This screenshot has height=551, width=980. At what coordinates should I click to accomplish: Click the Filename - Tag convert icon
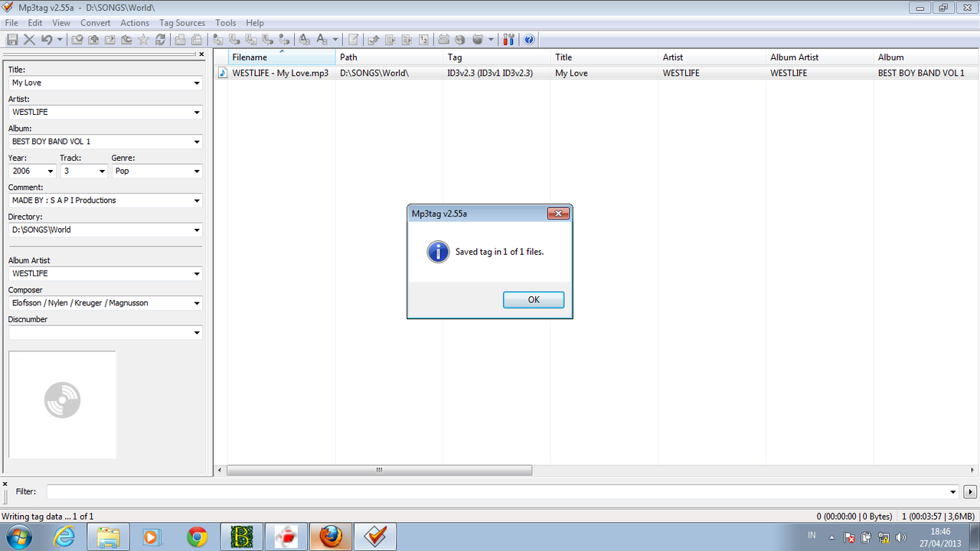tap(234, 39)
